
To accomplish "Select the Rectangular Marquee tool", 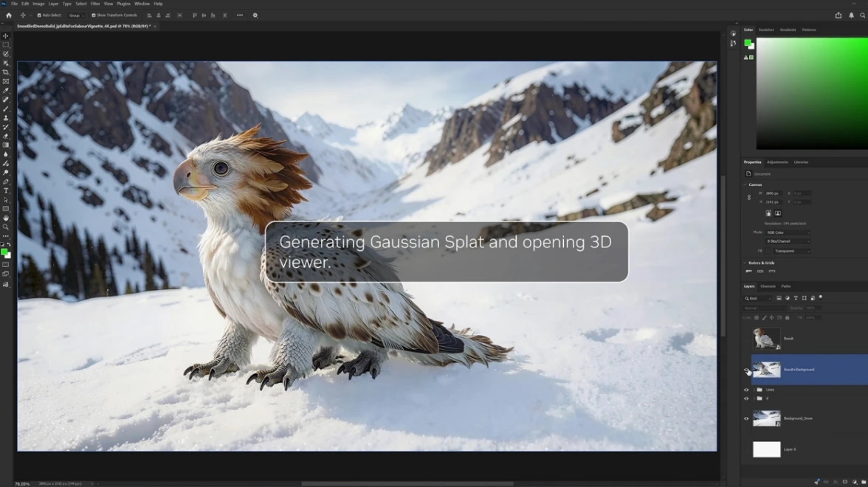I will tap(6, 45).
